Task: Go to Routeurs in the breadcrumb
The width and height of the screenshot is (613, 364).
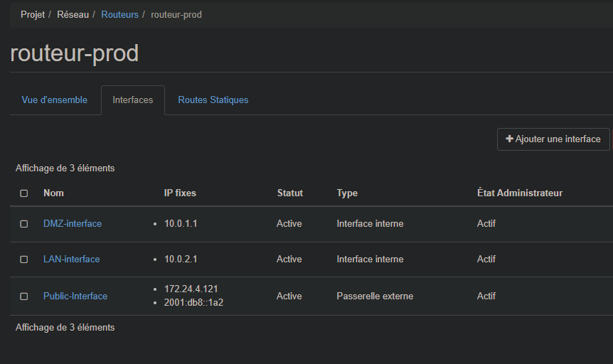Action: (119, 15)
